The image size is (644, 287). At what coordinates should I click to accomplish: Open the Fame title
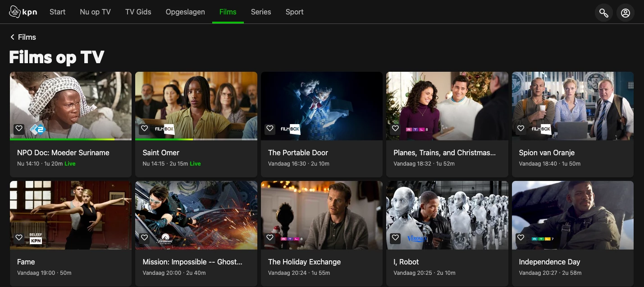(26, 262)
